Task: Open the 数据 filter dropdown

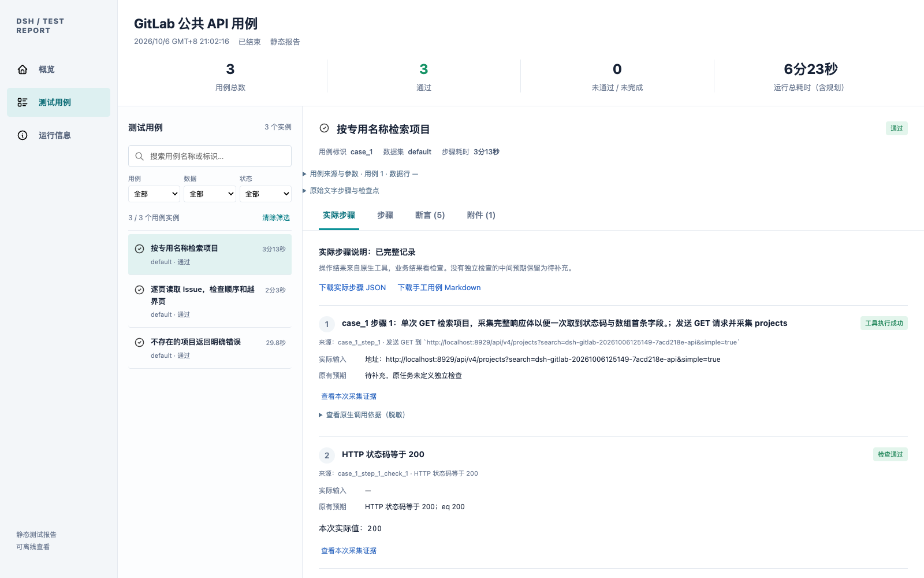Action: [x=210, y=194]
